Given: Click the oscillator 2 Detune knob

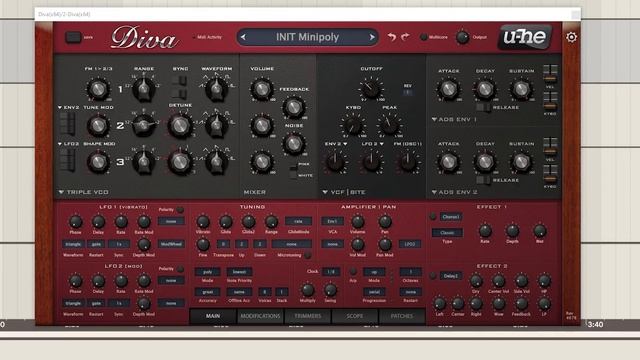Looking at the screenshot, I should 180,125.
